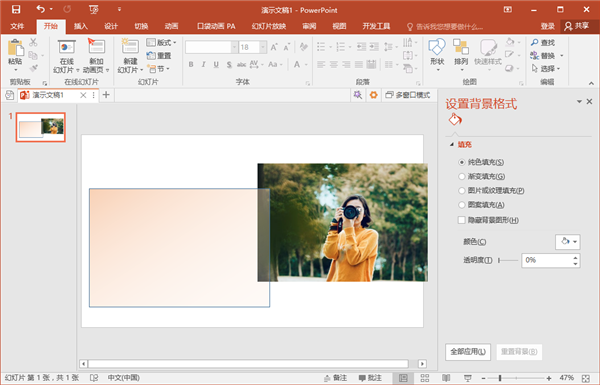The width and height of the screenshot is (600, 385).
Task: Apply text shadow S
Action: coord(229,65)
